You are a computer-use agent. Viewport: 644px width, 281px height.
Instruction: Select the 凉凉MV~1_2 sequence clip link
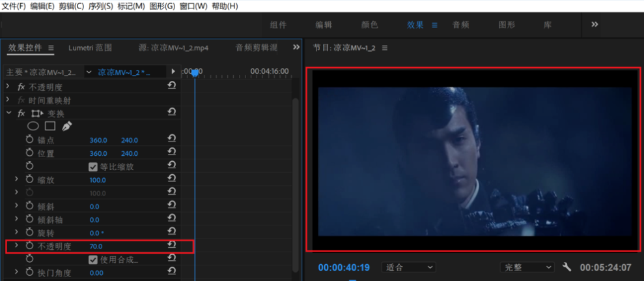(124, 72)
